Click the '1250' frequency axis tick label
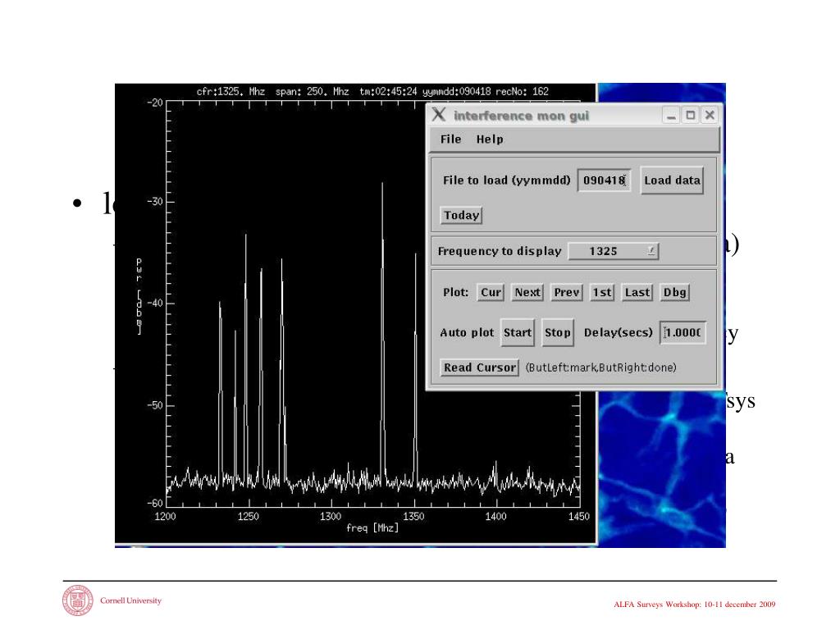 coord(248,517)
